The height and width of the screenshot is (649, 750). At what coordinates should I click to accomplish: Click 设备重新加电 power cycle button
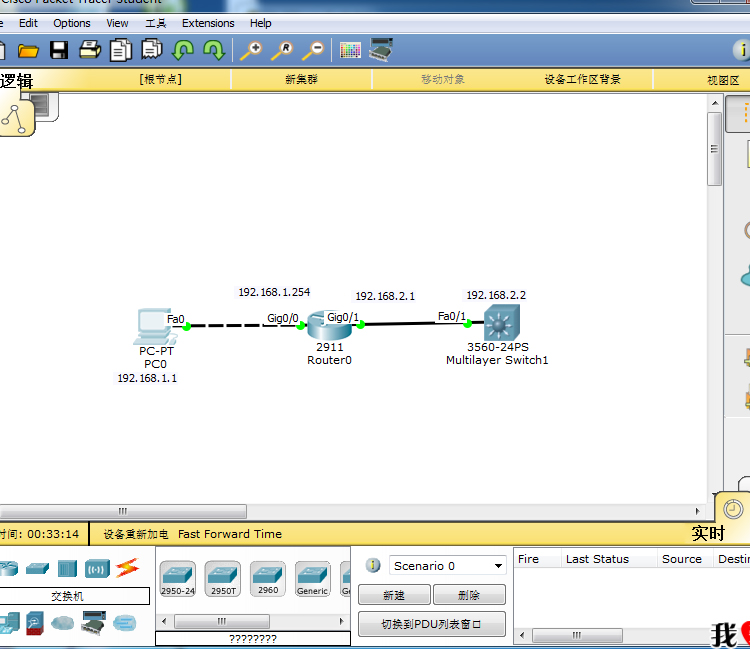click(136, 534)
